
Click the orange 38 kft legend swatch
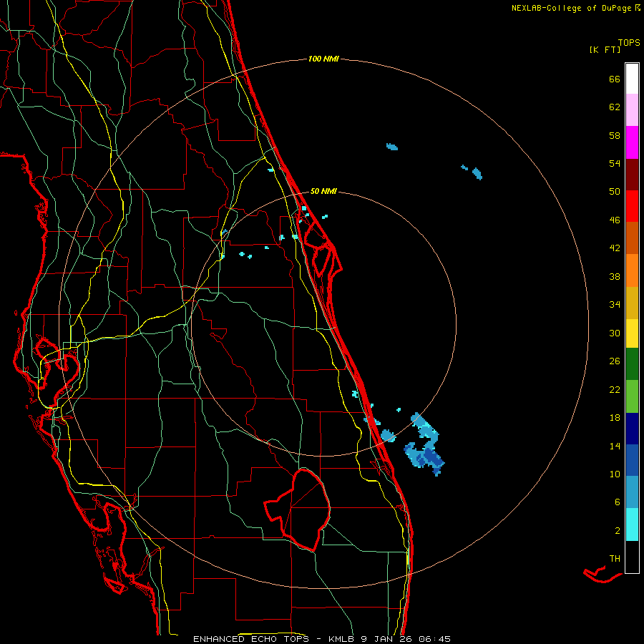pyautogui.click(x=632, y=270)
